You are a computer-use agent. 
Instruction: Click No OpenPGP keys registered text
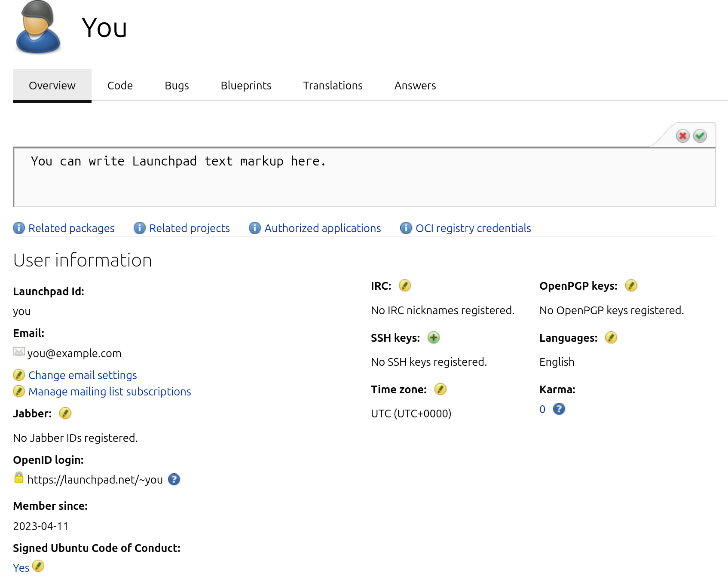pyautogui.click(x=612, y=310)
